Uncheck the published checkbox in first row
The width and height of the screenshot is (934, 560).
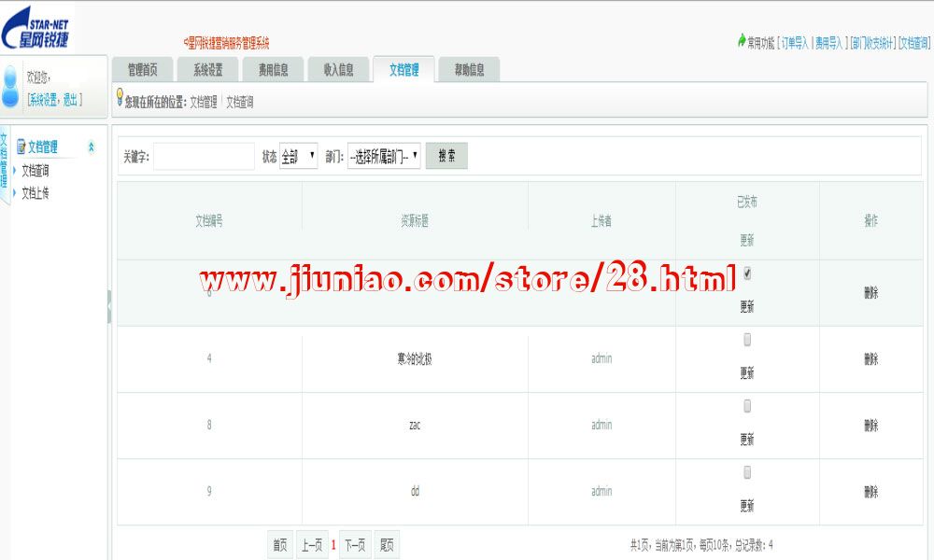pyautogui.click(x=747, y=273)
